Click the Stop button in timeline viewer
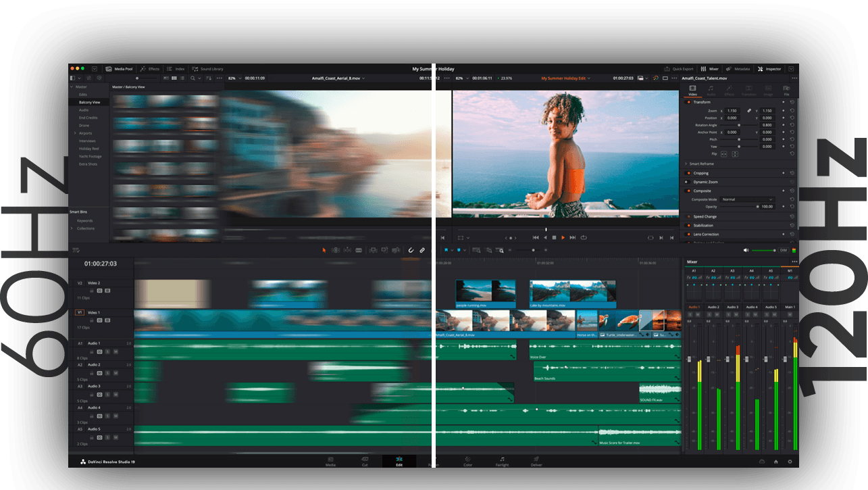The height and width of the screenshot is (490, 868). coord(554,238)
